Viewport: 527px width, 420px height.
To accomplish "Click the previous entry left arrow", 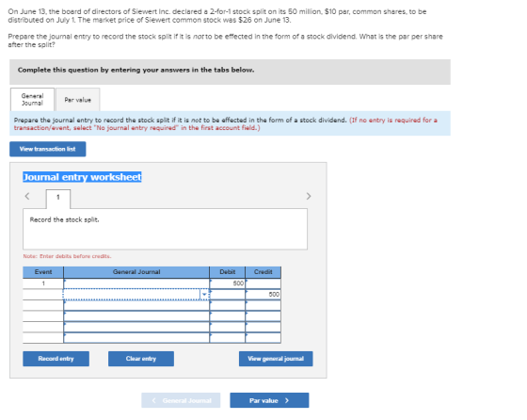I will pos(27,196).
